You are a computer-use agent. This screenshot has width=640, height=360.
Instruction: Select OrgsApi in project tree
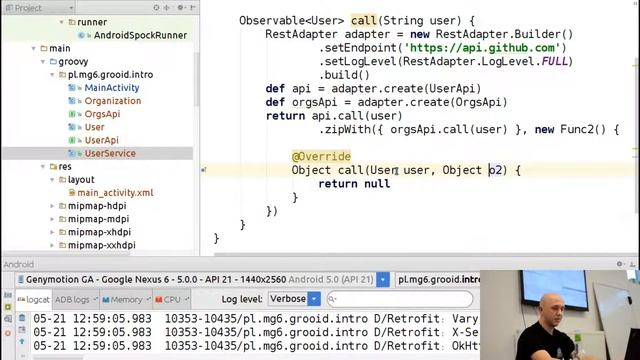click(x=102, y=114)
